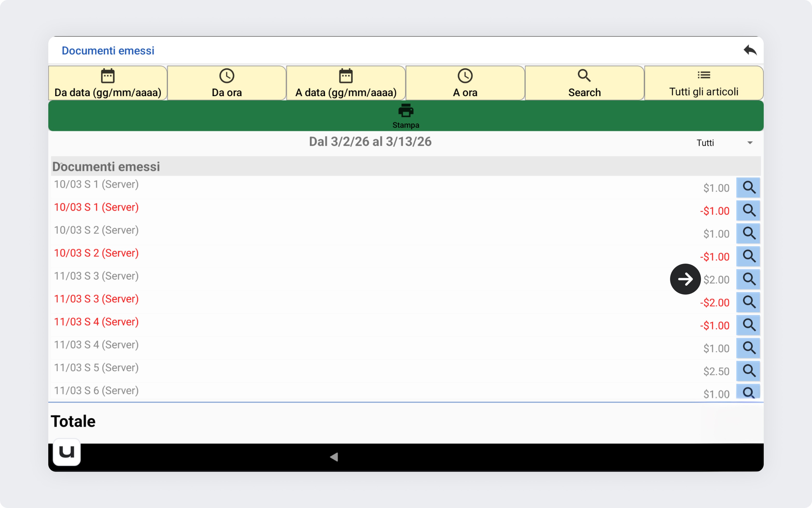The width and height of the screenshot is (812, 508).
Task: Set the Da ora start time
Action: pos(227,83)
